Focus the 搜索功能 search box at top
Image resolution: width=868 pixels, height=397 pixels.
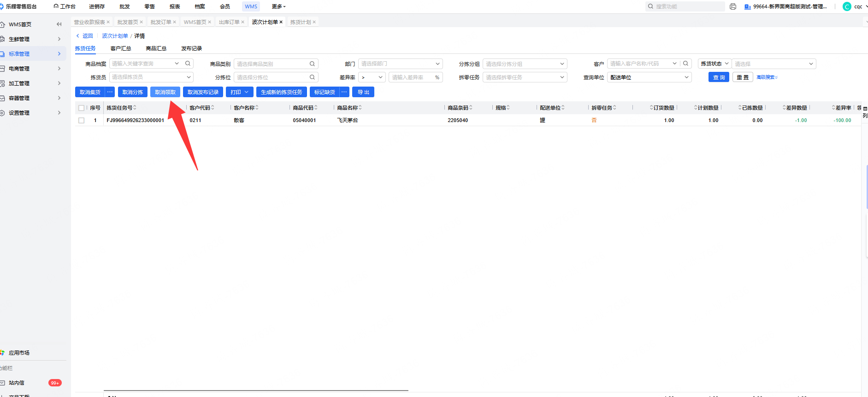coord(685,6)
